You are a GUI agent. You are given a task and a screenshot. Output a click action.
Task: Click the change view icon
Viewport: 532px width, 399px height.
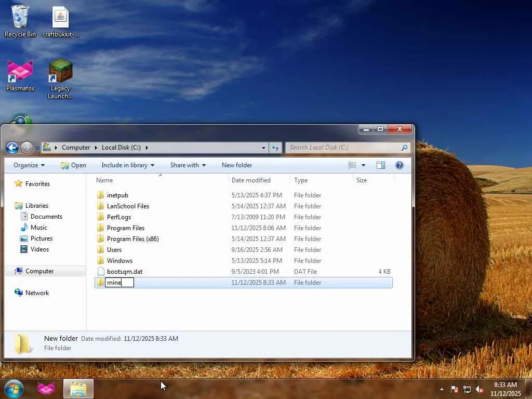(352, 165)
